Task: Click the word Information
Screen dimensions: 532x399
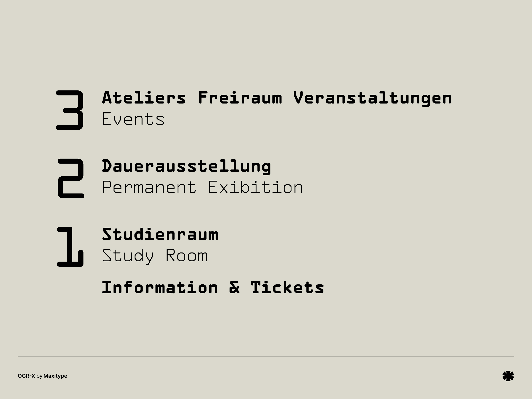Action: (160, 288)
